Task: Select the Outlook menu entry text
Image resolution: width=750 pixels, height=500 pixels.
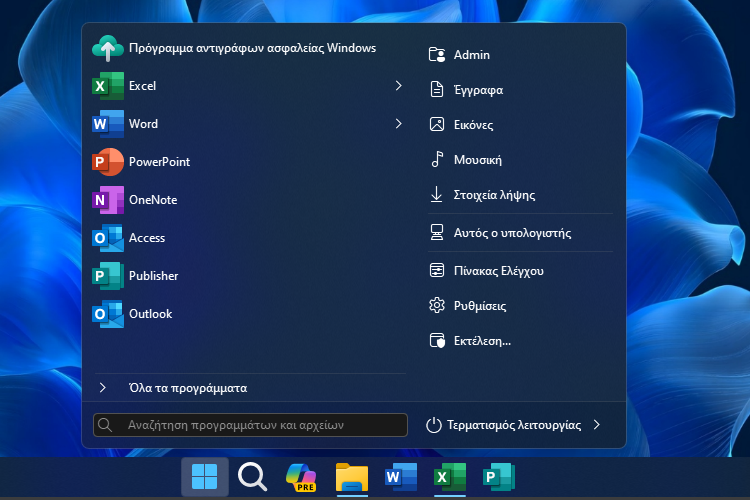Action: click(x=150, y=313)
